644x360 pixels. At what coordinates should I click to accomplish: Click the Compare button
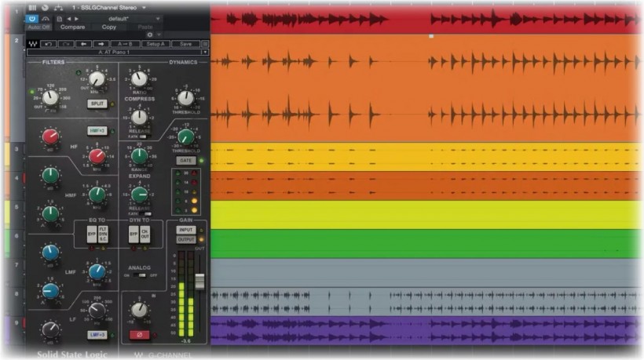pos(72,27)
